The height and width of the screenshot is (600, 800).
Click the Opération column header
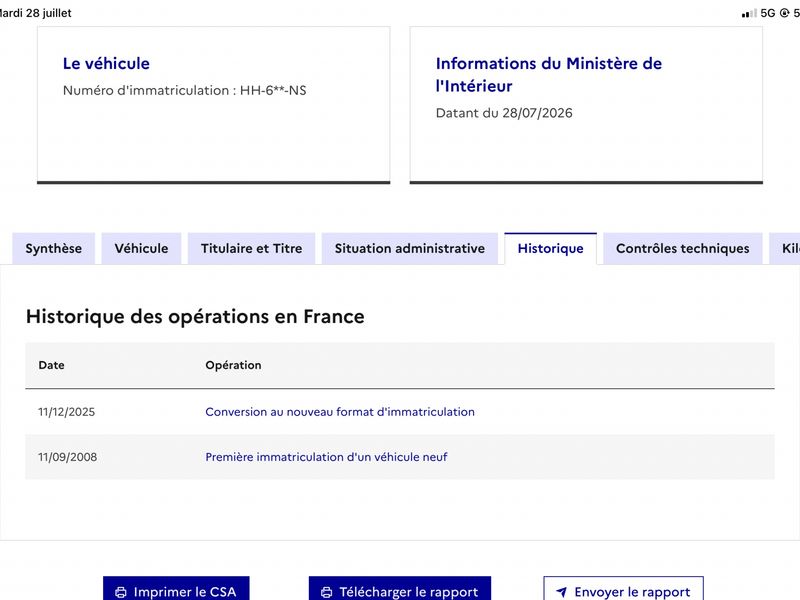233,365
